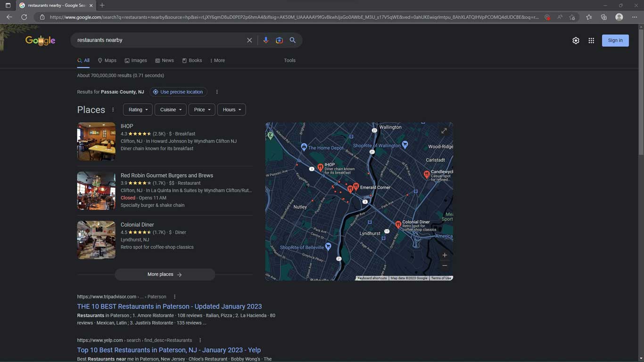Image resolution: width=644 pixels, height=362 pixels.
Task: Open a new tab
Action: pos(102,5)
